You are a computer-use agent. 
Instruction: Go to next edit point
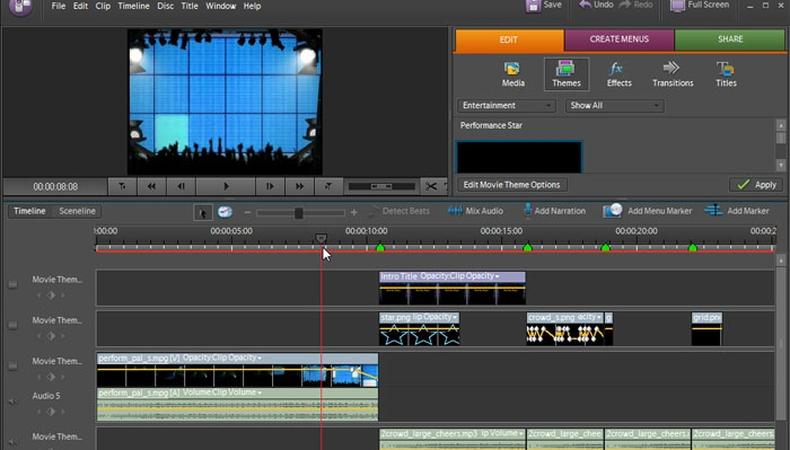tap(328, 186)
